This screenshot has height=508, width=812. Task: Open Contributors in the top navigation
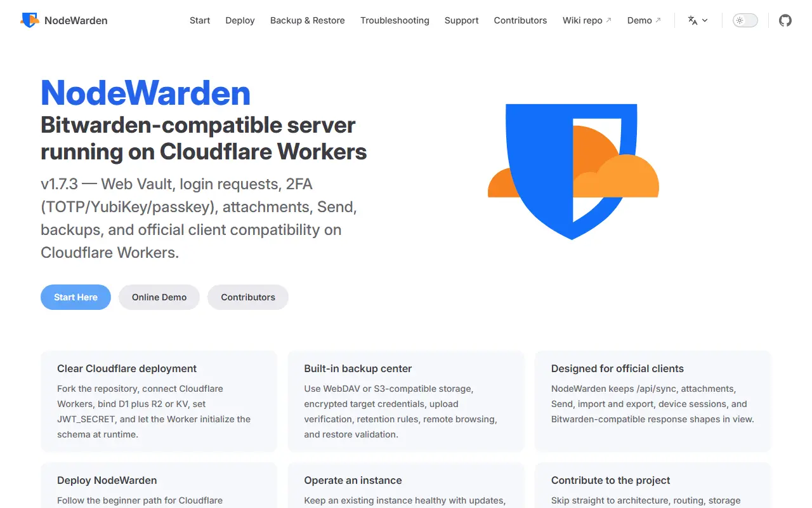[x=520, y=20]
